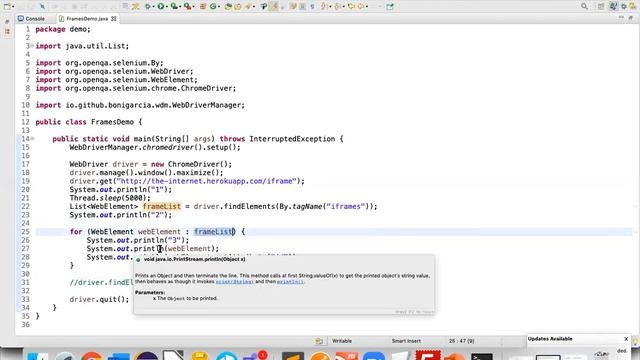The image size is (640, 360).
Task: Click the New Java Class icon
Action: pyautogui.click(x=213, y=7)
